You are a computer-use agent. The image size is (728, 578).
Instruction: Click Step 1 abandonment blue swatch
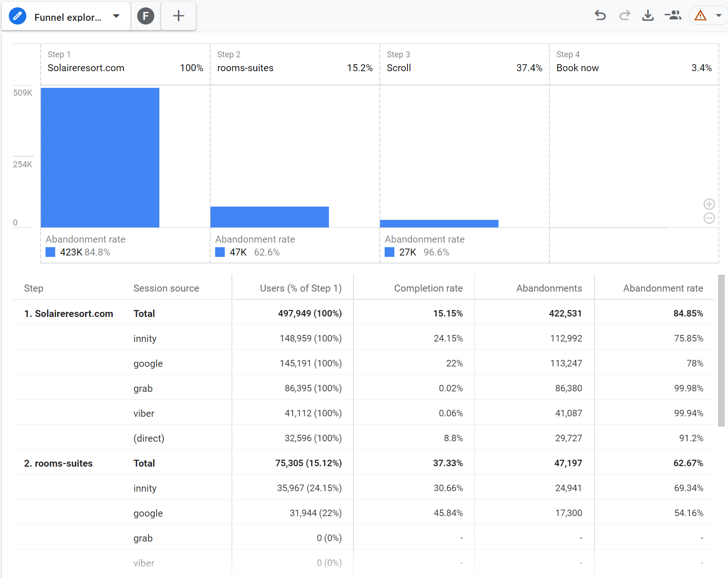(x=50, y=252)
